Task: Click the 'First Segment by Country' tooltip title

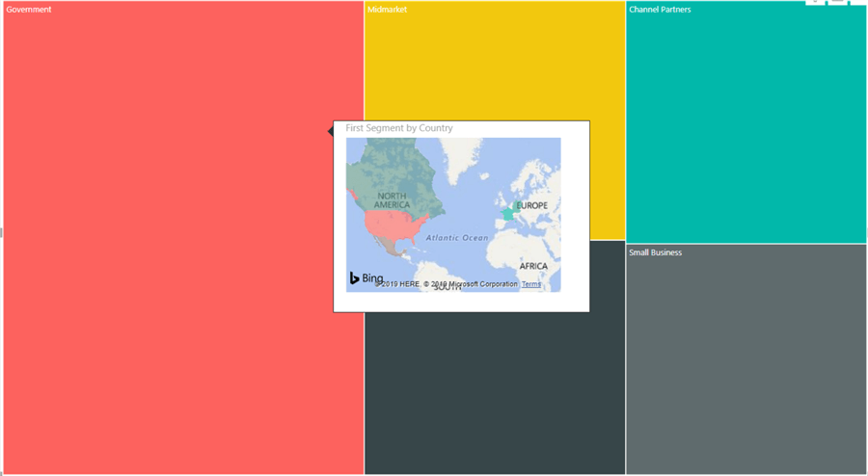Action: [399, 128]
